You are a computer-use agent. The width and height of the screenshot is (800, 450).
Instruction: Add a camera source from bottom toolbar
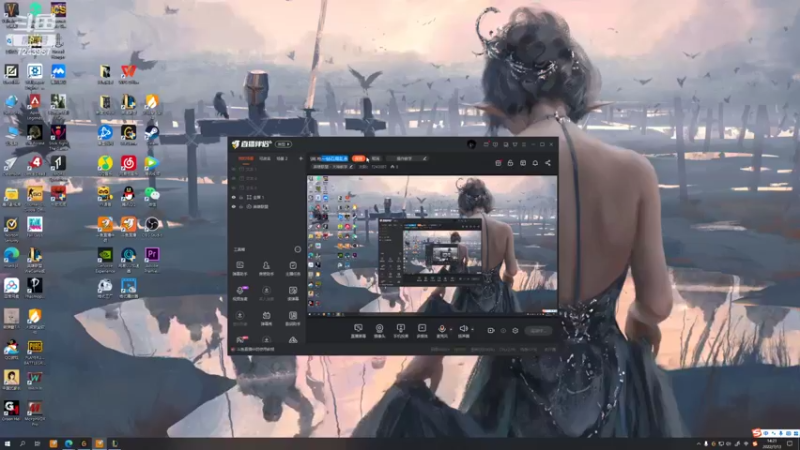coord(379,331)
